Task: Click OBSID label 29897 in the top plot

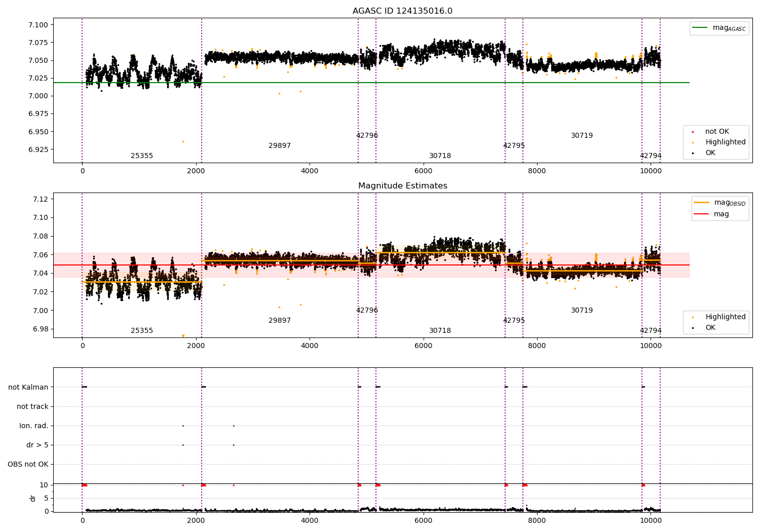Action: click(x=280, y=146)
